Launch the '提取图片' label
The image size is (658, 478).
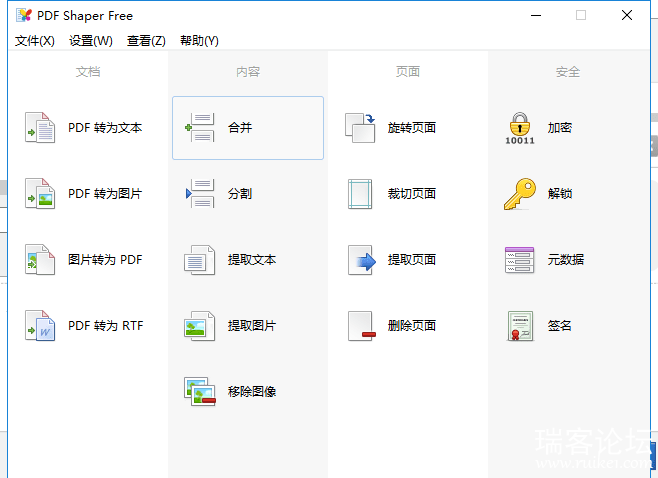[252, 326]
